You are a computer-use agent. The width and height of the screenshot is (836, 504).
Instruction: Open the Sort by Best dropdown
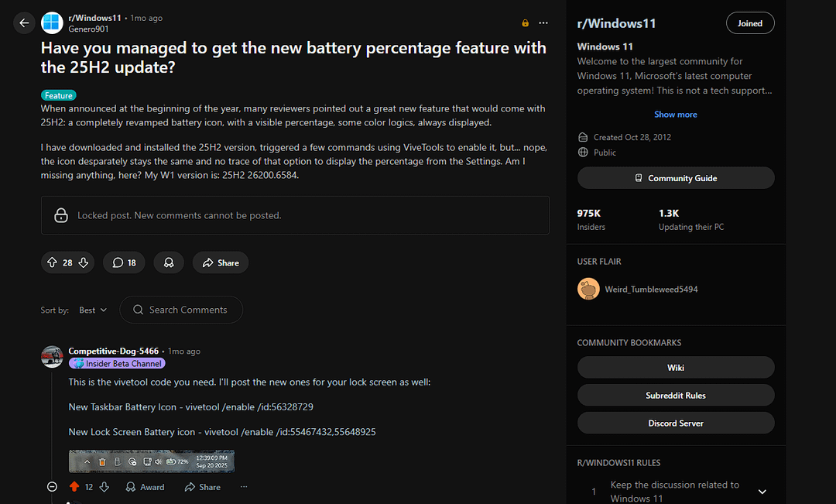[x=93, y=310]
